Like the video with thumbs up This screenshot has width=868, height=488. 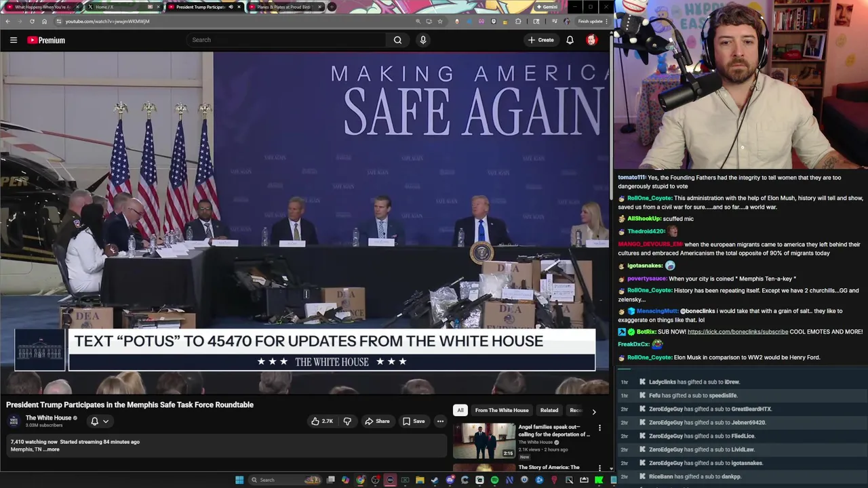click(321, 421)
